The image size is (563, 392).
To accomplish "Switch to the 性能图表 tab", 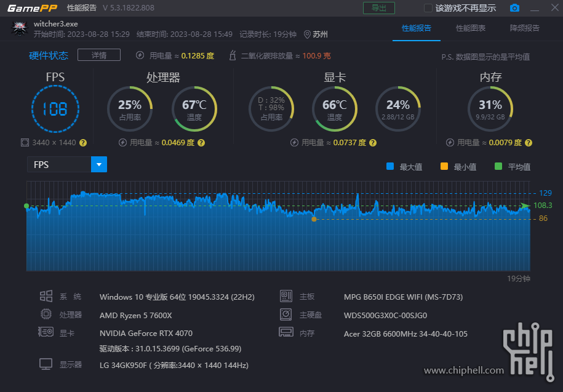I will [x=470, y=28].
